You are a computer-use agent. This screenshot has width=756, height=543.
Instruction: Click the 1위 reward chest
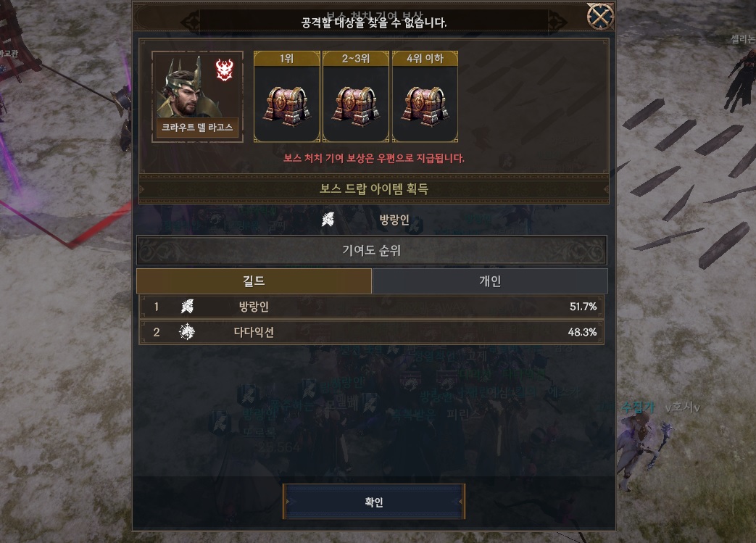[x=287, y=104]
